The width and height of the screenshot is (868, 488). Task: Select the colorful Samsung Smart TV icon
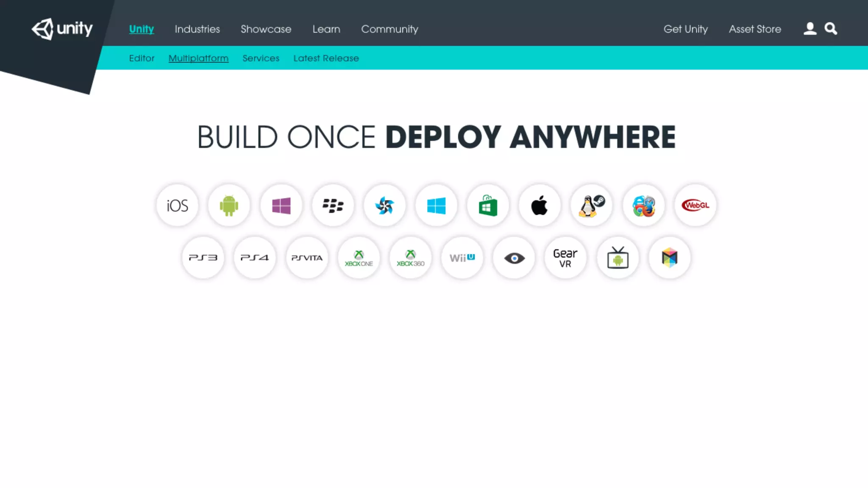(669, 258)
